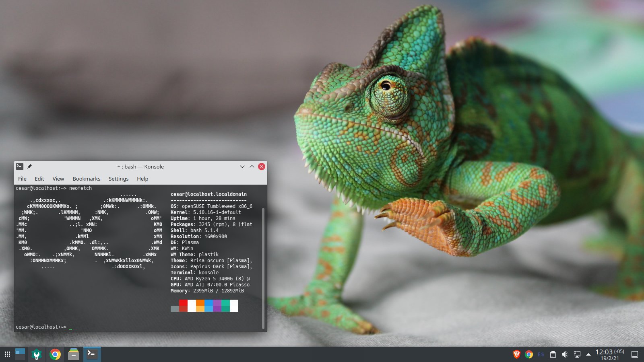Open the File menu in Konsole
This screenshot has width=644, height=362.
coord(22,179)
